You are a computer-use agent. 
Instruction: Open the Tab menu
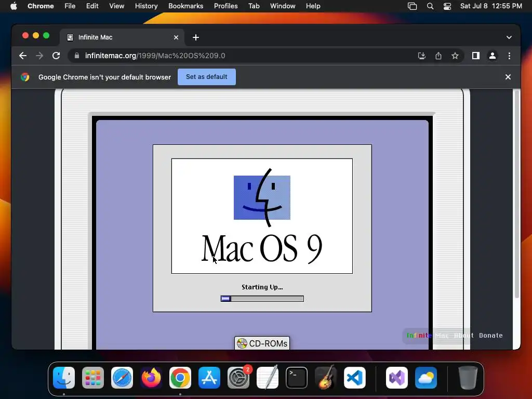point(254,6)
